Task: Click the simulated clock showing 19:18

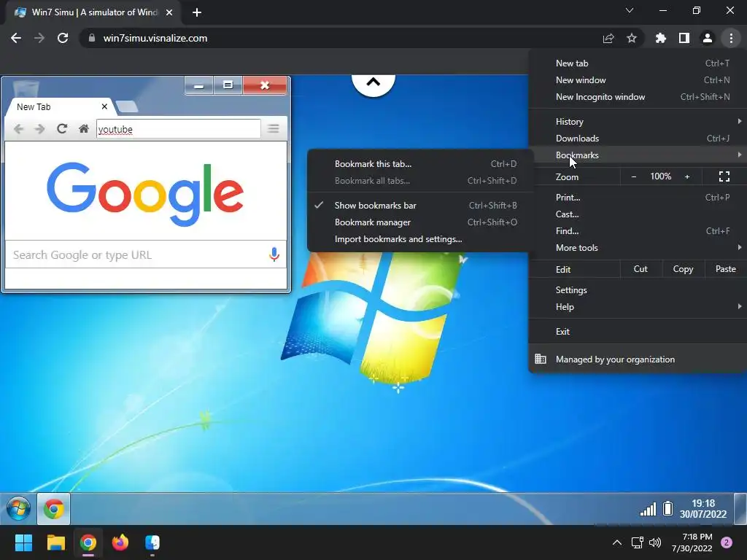Action: tap(703, 508)
